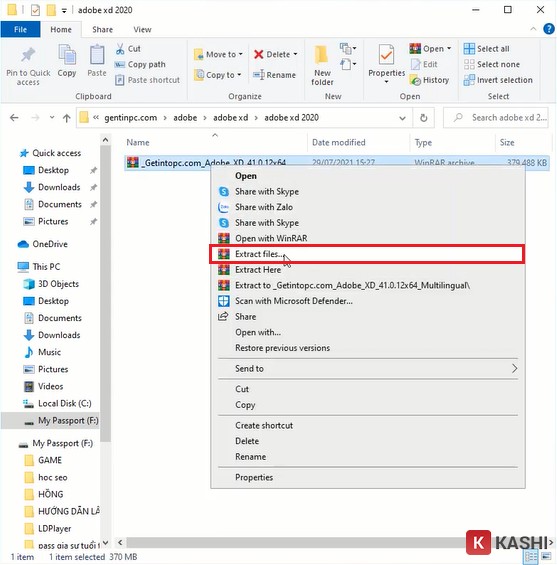This screenshot has width=557, height=565.
Task: Select Extract files... from context menu
Action: click(x=367, y=254)
